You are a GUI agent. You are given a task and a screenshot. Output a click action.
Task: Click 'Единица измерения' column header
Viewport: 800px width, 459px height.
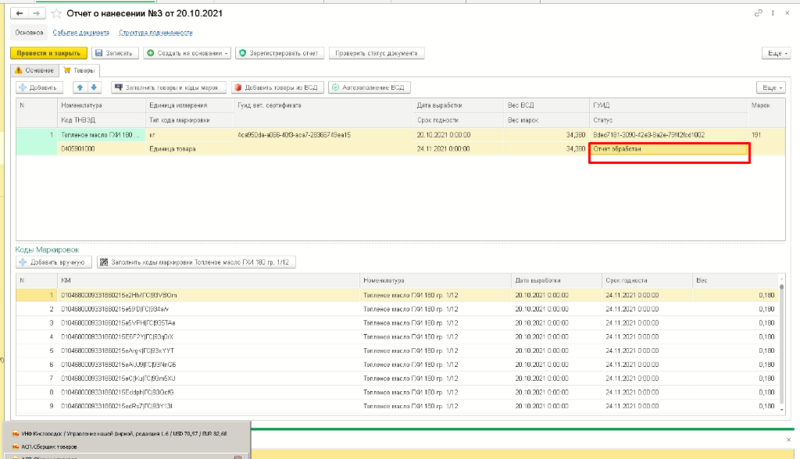click(x=189, y=106)
